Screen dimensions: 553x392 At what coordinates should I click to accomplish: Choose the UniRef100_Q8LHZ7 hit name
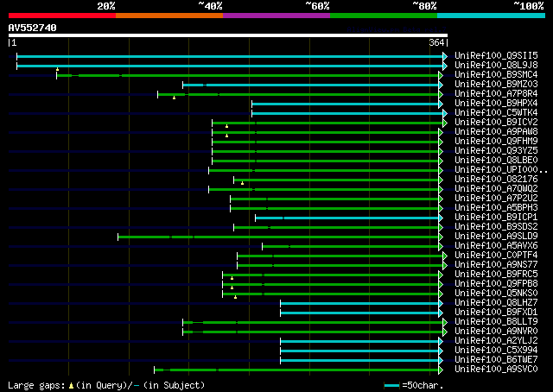pos(496,303)
